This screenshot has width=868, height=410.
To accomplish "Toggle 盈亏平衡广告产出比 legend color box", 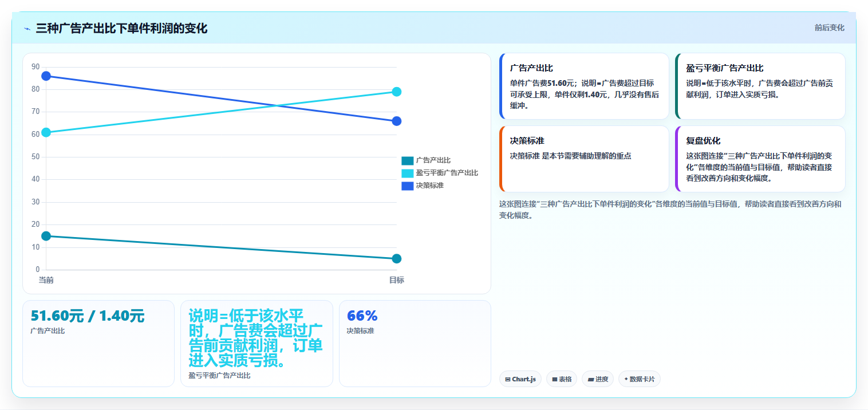I will tap(407, 174).
